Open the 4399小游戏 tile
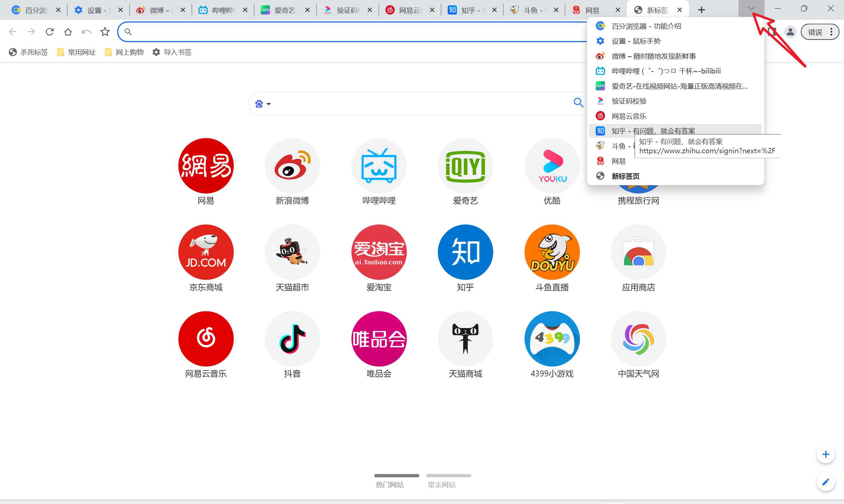The image size is (844, 504). click(x=552, y=339)
